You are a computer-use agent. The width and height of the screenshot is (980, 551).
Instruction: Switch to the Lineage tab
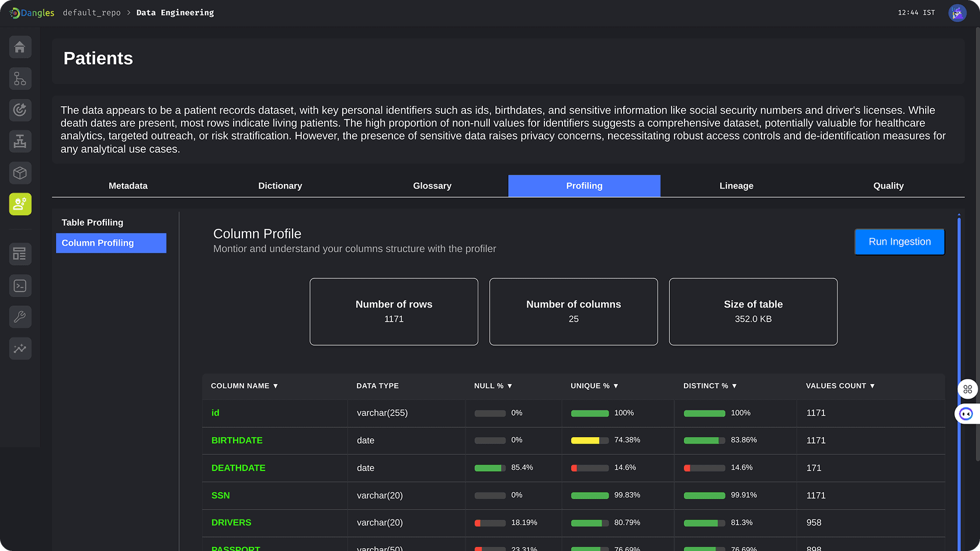[736, 186]
